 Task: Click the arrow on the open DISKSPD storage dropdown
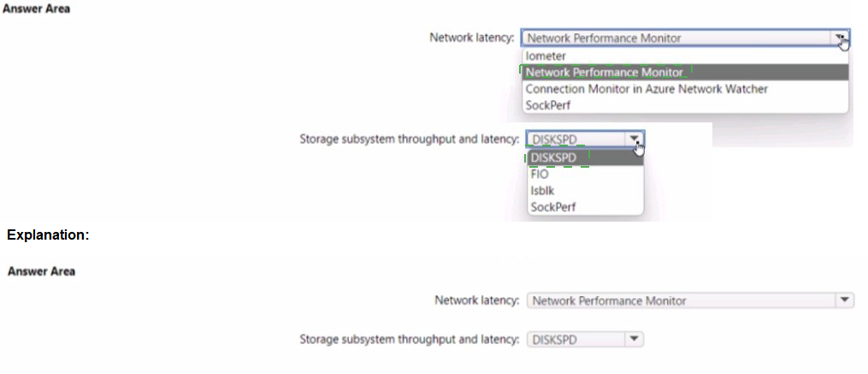[x=634, y=140]
